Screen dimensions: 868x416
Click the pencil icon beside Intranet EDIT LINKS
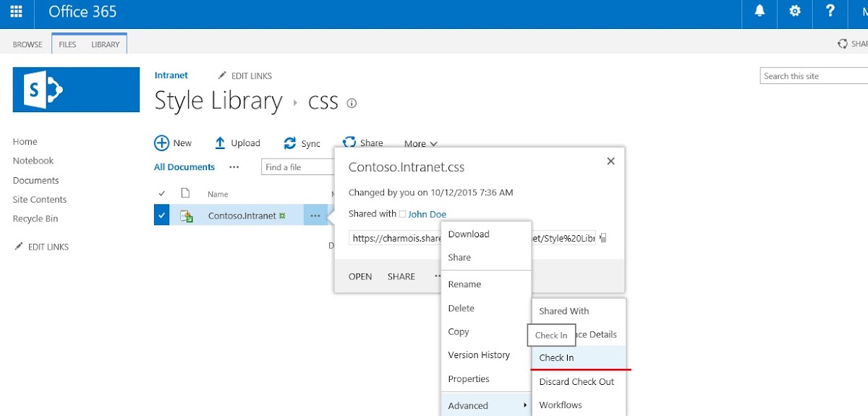coord(222,75)
